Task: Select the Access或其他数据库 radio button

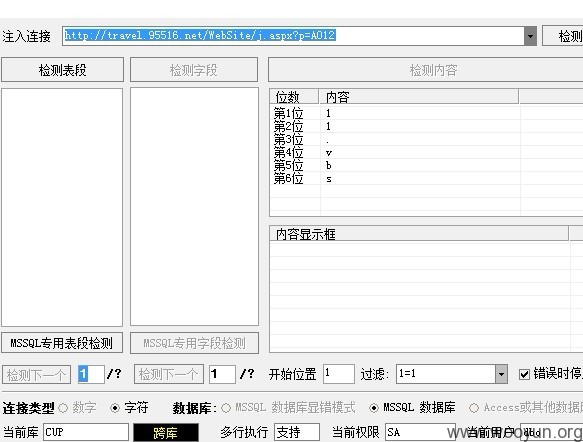Action: pyautogui.click(x=474, y=408)
